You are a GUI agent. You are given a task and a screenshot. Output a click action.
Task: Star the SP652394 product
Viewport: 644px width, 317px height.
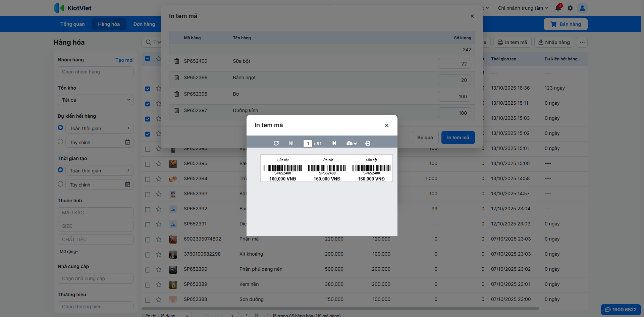tap(159, 179)
